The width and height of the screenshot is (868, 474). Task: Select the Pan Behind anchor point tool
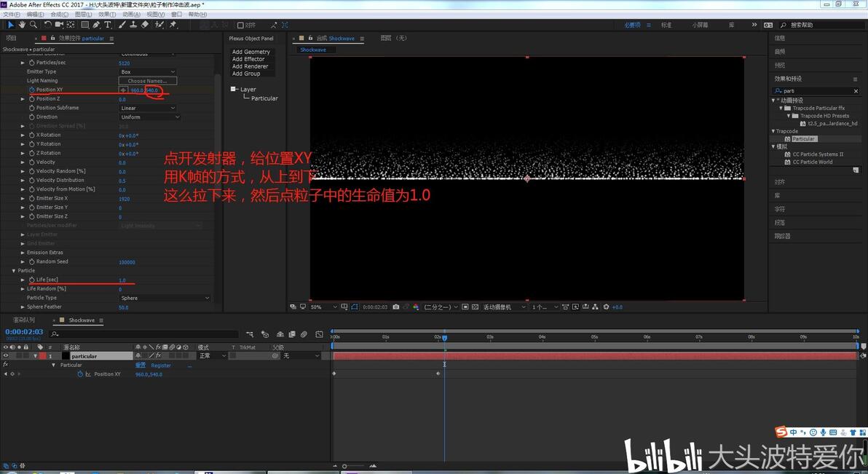click(71, 25)
